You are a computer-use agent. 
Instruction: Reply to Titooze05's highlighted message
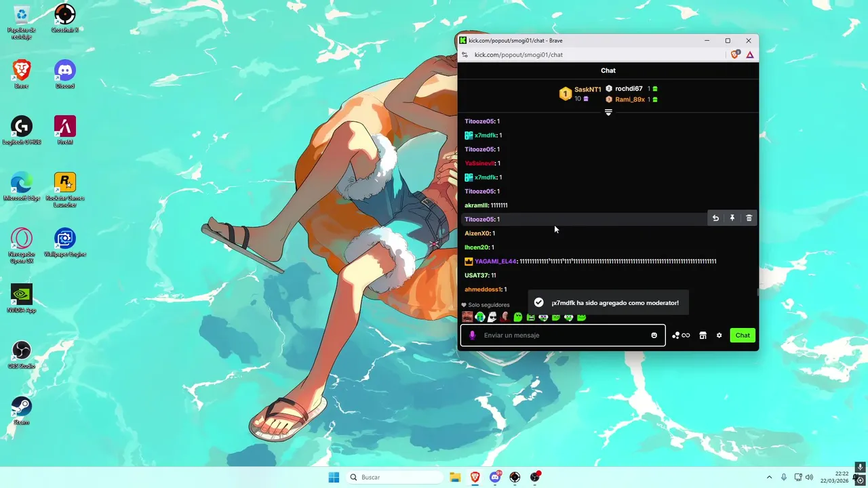click(x=715, y=218)
